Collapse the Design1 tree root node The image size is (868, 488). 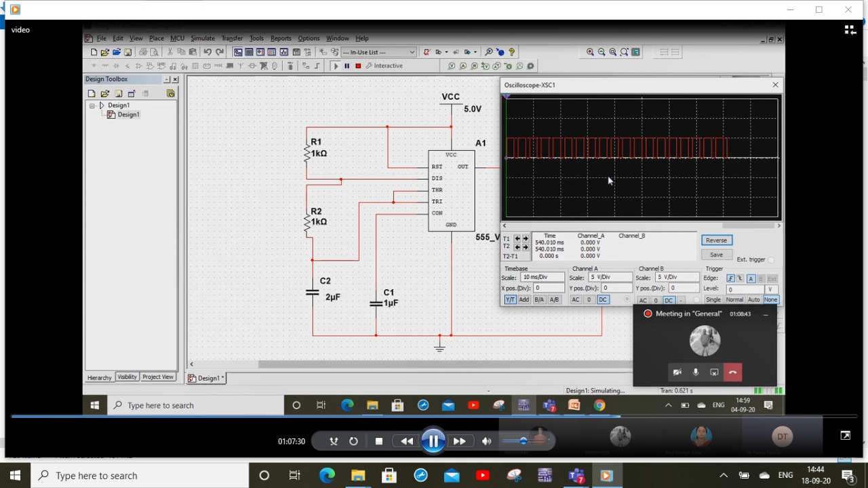point(92,106)
